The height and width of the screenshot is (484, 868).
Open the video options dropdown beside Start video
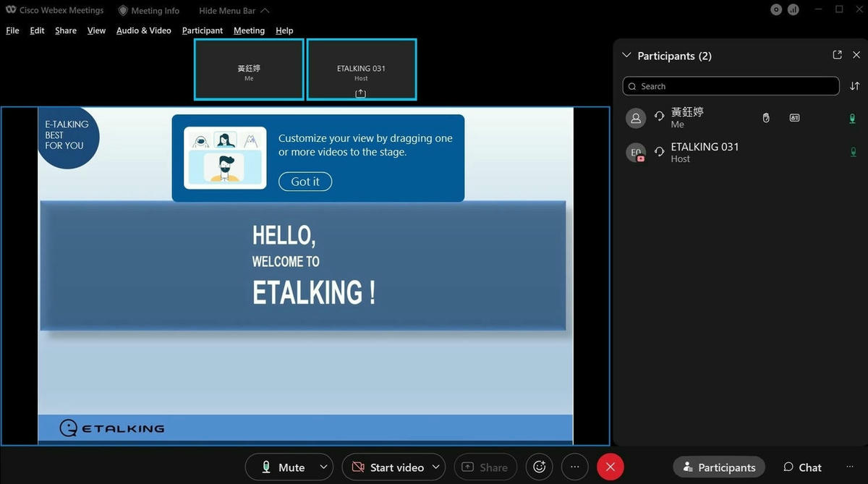tap(436, 467)
